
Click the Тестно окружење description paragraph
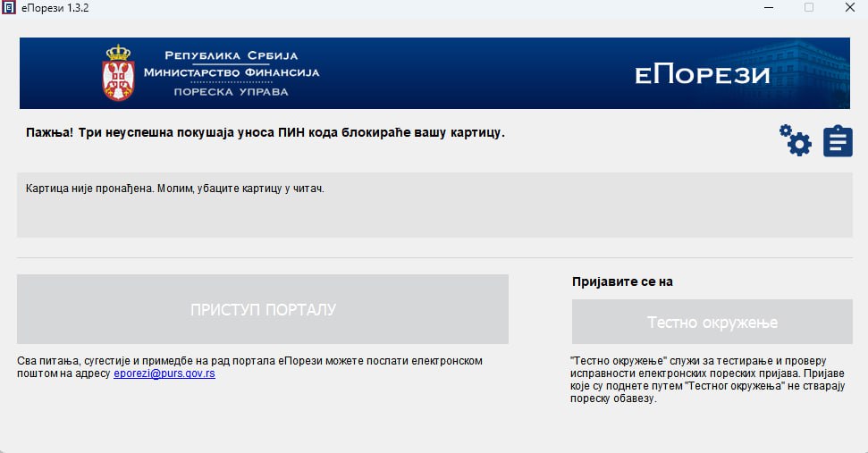tap(705, 378)
